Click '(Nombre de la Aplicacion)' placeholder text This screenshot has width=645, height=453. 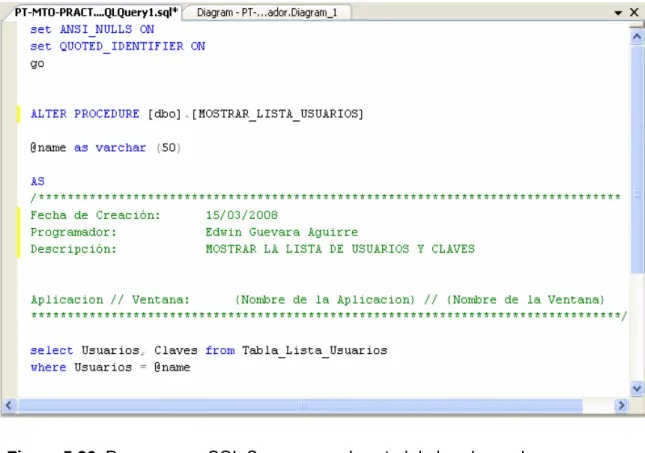tap(325, 300)
